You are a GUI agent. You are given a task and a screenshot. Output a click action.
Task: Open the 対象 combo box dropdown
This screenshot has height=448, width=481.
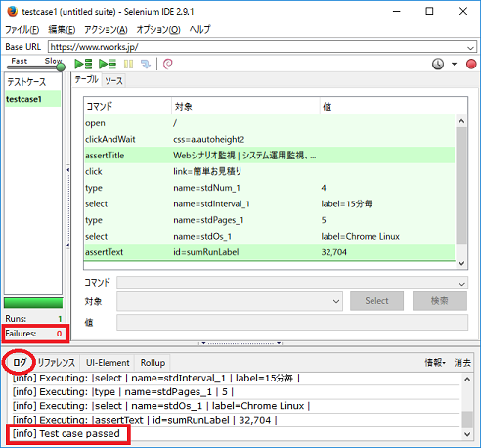tap(336, 301)
